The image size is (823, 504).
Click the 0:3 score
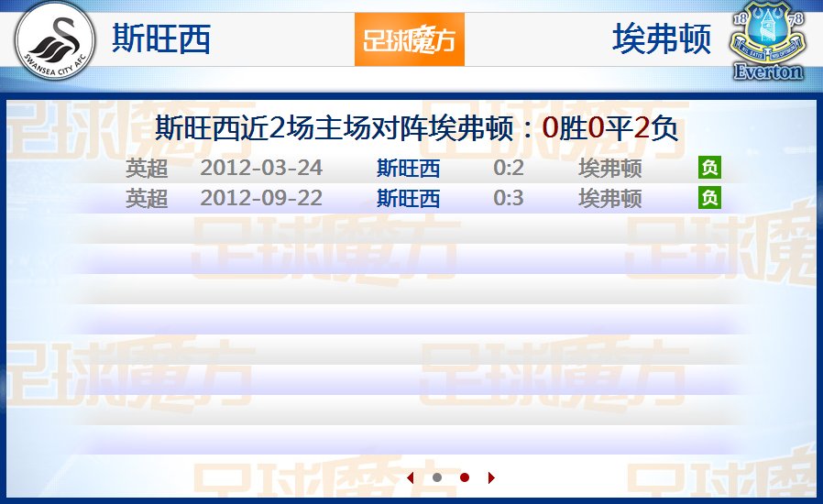coord(509,198)
